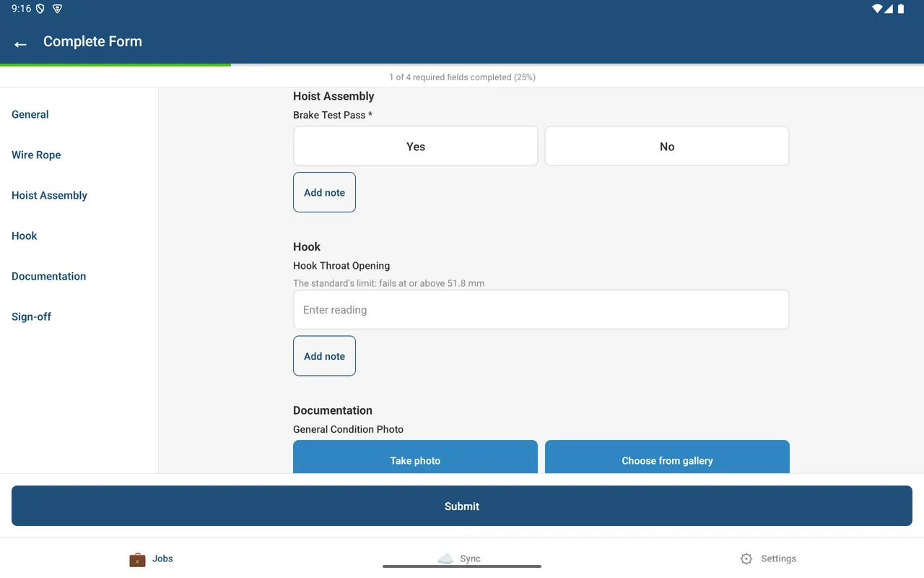Open the Documentation sidebar section

[x=48, y=276]
